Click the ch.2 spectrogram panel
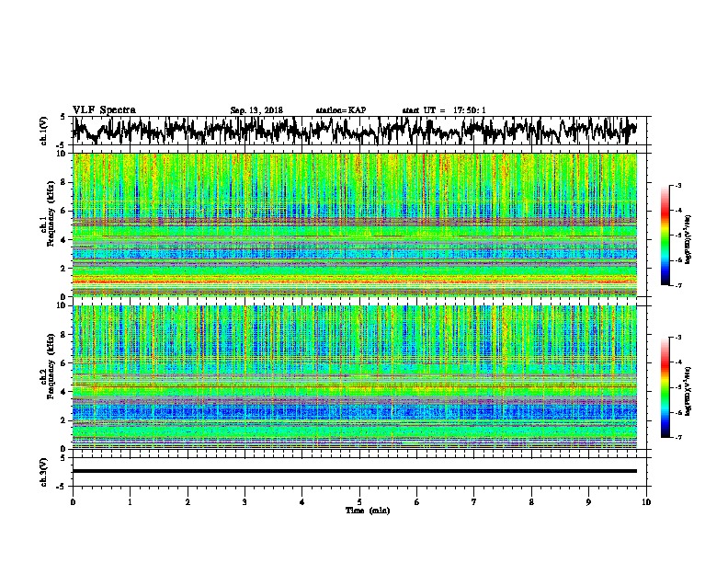Image resolution: width=728 pixels, height=563 pixels. (x=355, y=377)
